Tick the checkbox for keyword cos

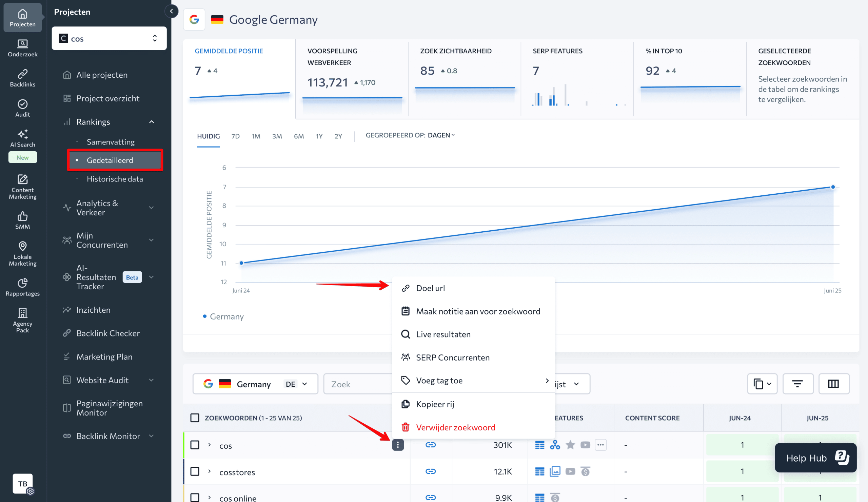point(195,445)
